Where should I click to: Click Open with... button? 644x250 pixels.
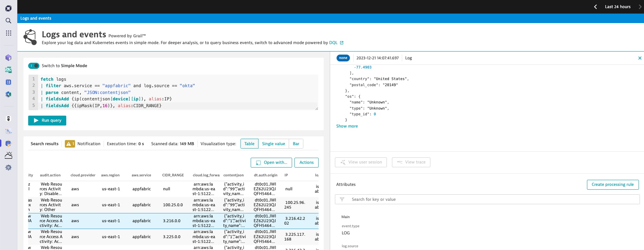pos(271,162)
